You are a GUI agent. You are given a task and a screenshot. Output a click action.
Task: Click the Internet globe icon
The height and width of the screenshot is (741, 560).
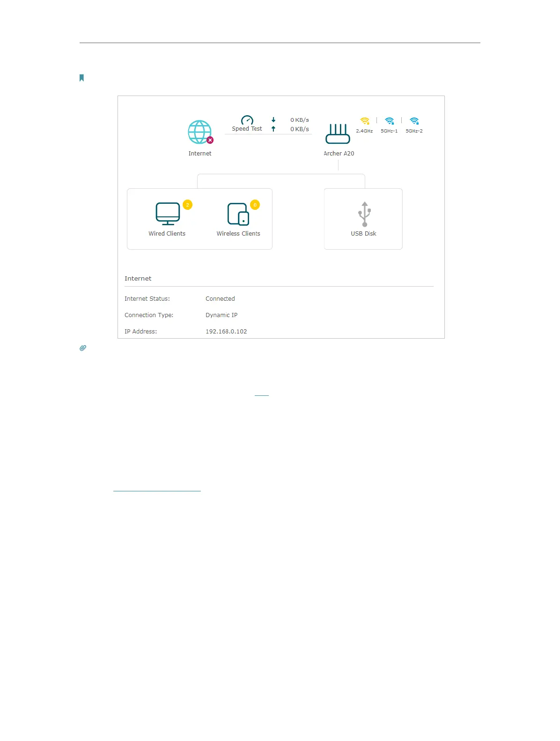coord(199,132)
